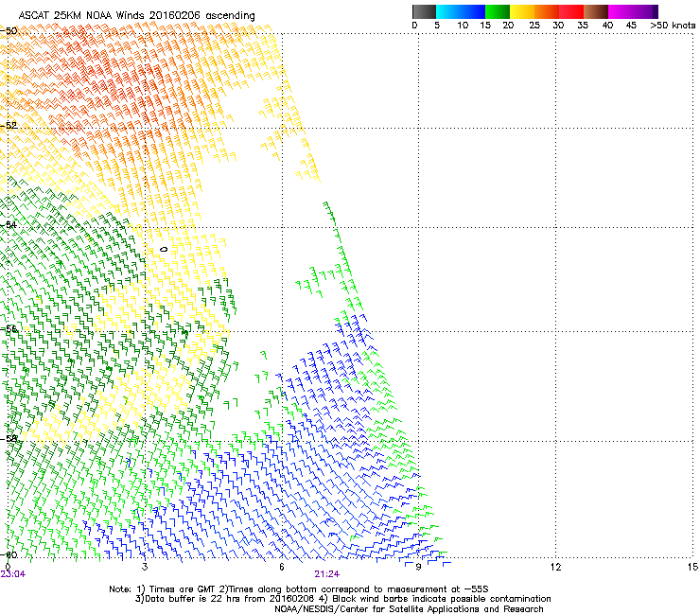Click the NOAA/NESDIS Center credit line
This screenshot has height=615, width=700.
[x=409, y=609]
